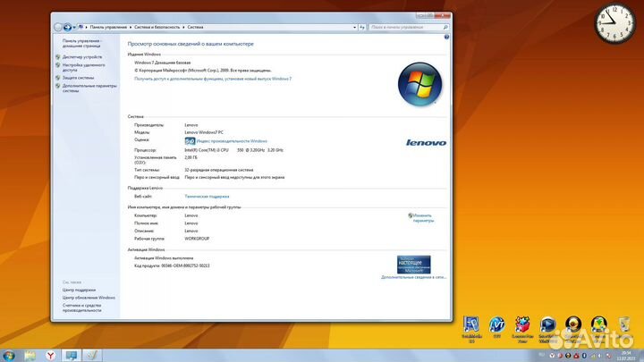Click the shield icon beside 'Защита системы'
This screenshot has width=644, height=362.
(58, 78)
